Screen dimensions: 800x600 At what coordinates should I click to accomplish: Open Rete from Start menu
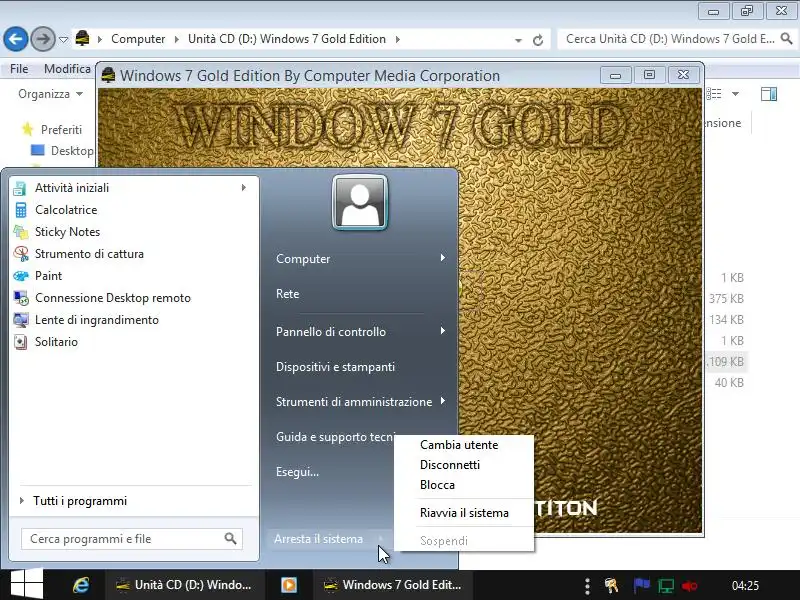[288, 294]
